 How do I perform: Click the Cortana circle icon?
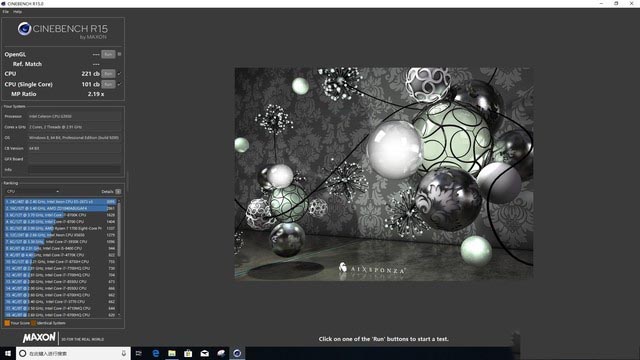tap(23, 353)
